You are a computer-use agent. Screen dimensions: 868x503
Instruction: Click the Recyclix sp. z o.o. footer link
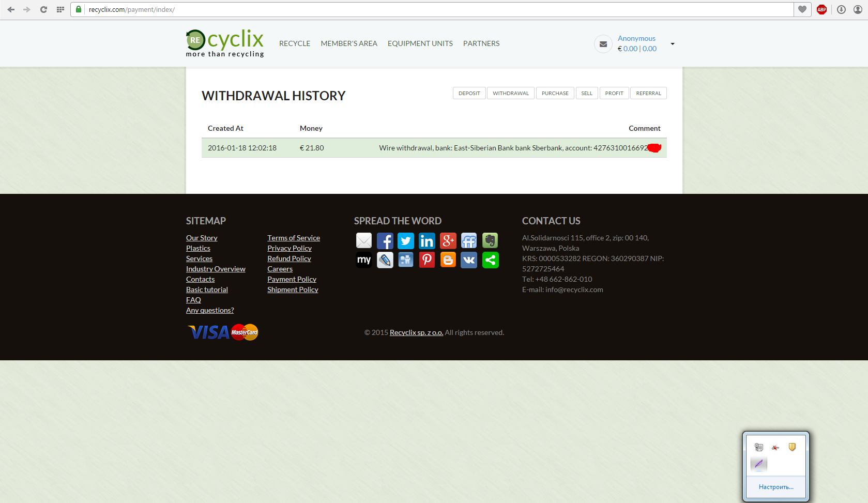point(416,332)
